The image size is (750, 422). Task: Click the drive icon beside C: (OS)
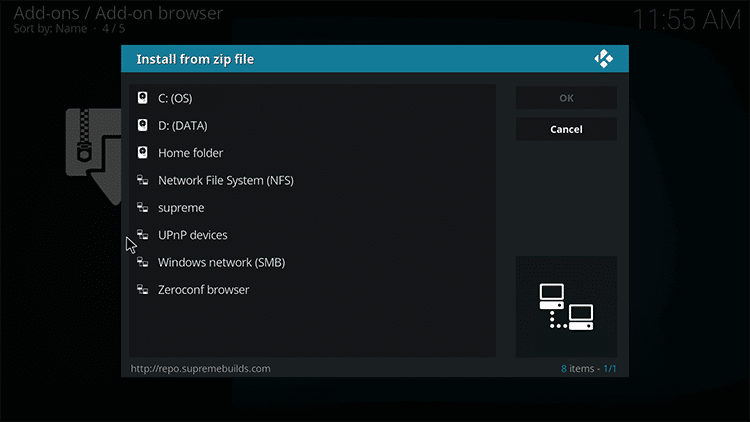(x=143, y=98)
